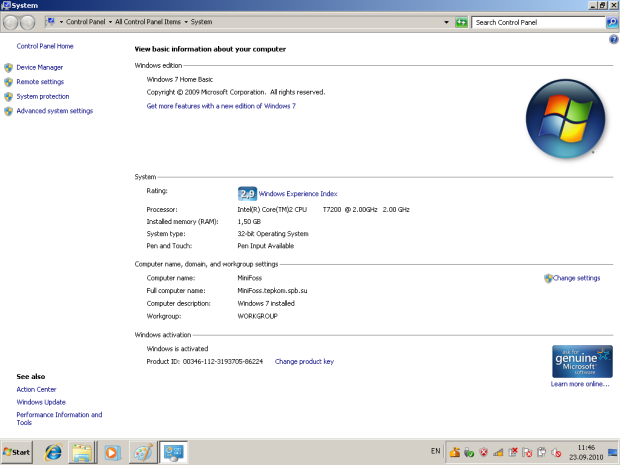Open Control Panel Home
The width and height of the screenshot is (620, 465).
[45, 46]
